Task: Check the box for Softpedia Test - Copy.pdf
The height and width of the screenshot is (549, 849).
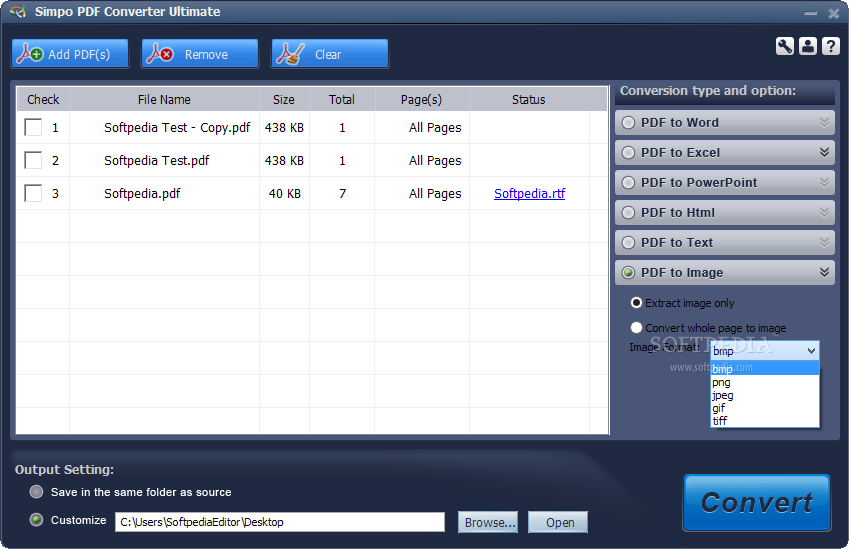Action: pyautogui.click(x=33, y=127)
